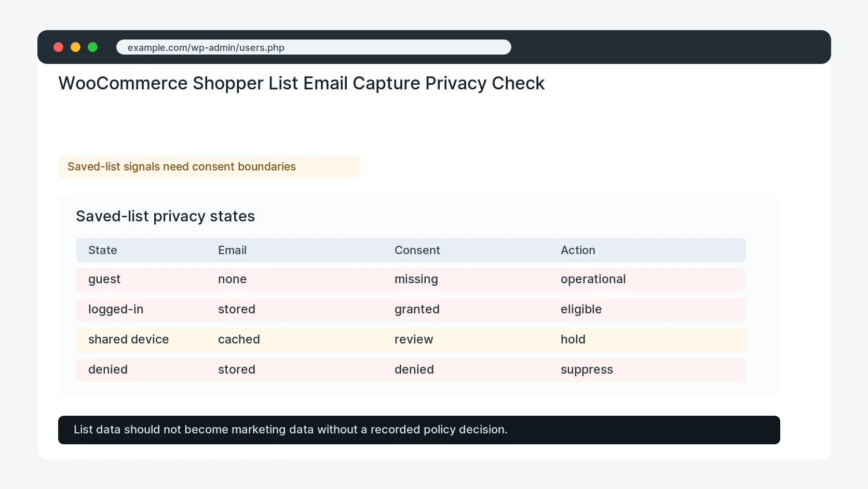Select the 'eligible' action cell
Viewport: 868px width, 489px height.
click(x=581, y=310)
